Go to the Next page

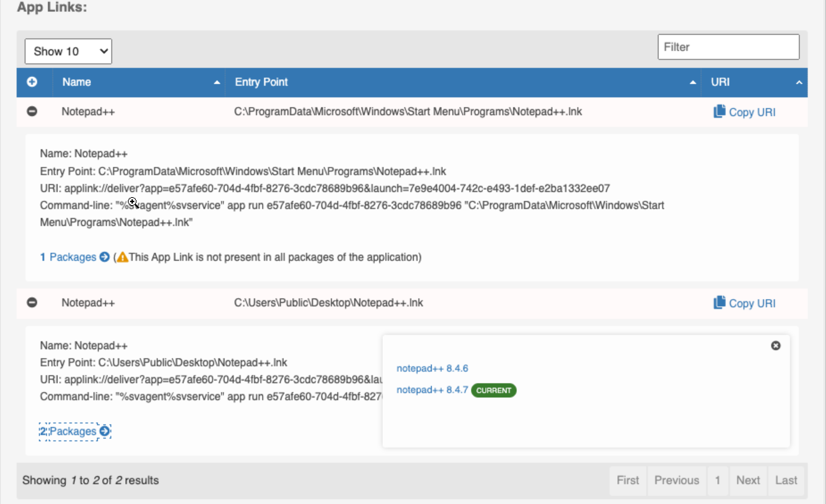tap(748, 480)
